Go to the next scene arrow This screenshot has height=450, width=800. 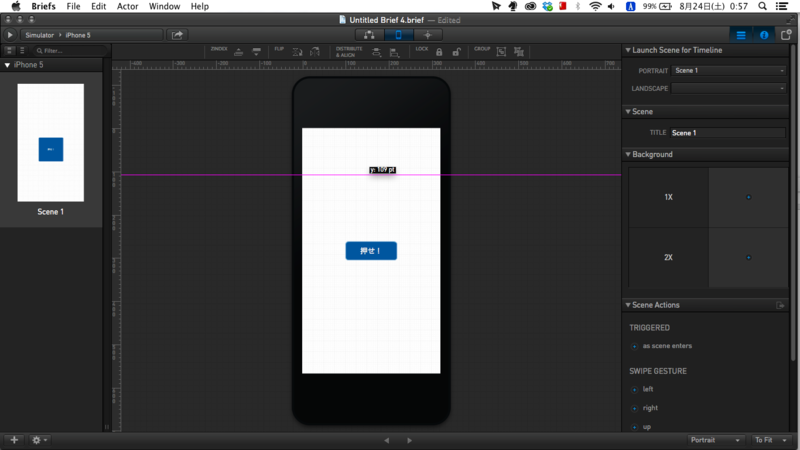(409, 440)
